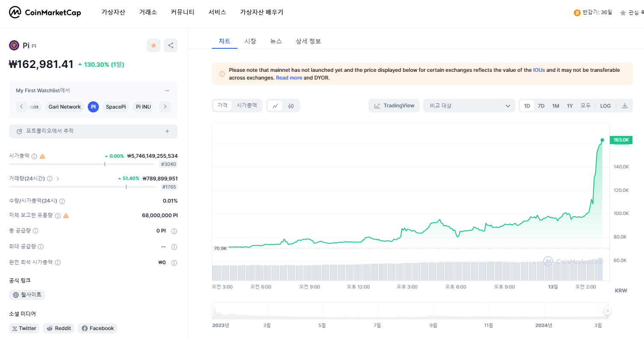Screen dimensions: 644x339
Task: Switch to the candlestick chart icon
Action: [291, 106]
